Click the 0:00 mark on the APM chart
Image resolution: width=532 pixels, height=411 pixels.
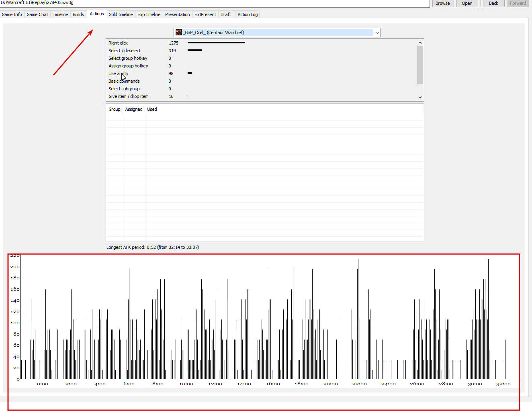pos(43,384)
